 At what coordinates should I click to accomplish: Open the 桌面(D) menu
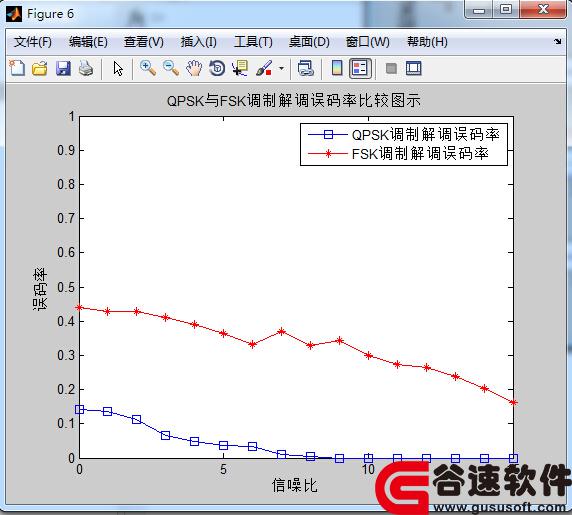(x=309, y=42)
